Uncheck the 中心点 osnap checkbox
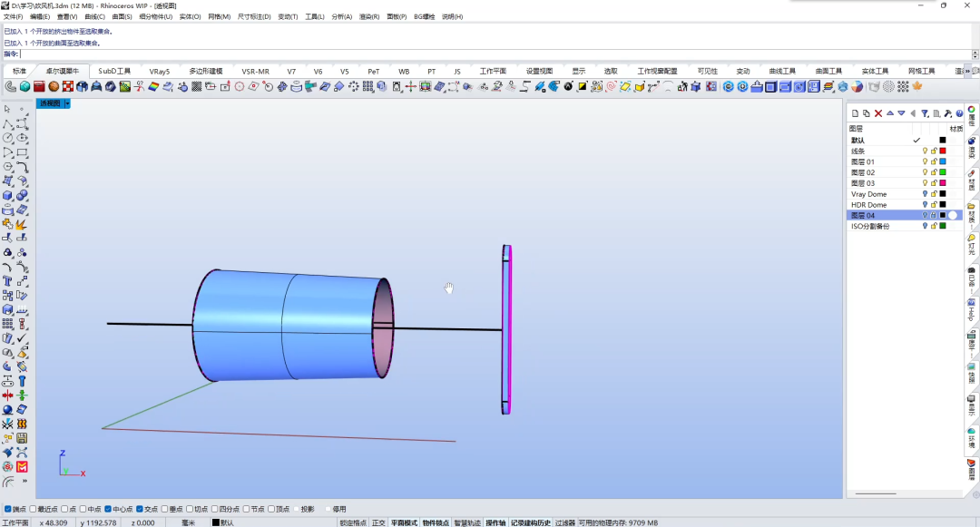Screen dimensions: 980x527 click(108, 509)
